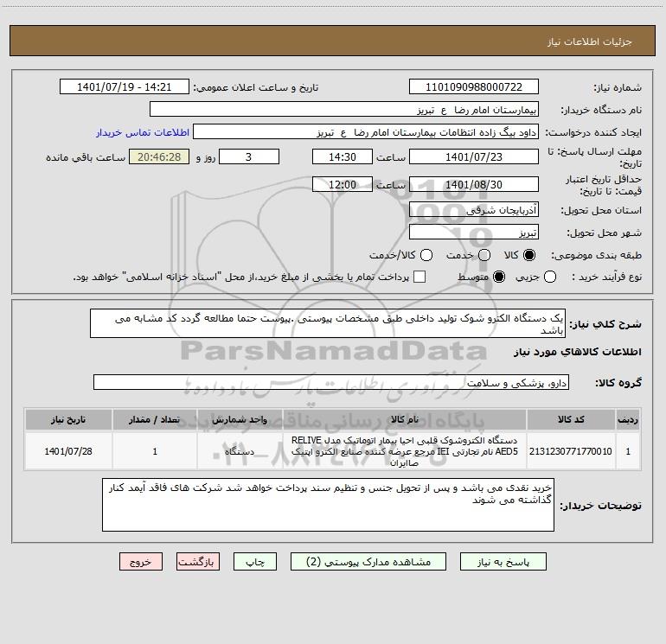Click the validity time 12:00 field

(x=343, y=184)
